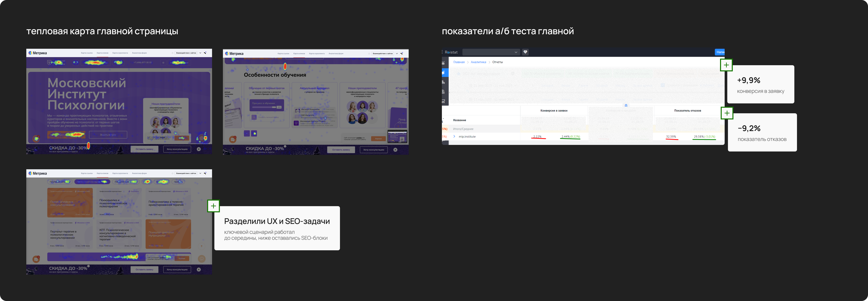
Task: Open the analytics chart icon in Roistat sidebar
Action: 443,63
